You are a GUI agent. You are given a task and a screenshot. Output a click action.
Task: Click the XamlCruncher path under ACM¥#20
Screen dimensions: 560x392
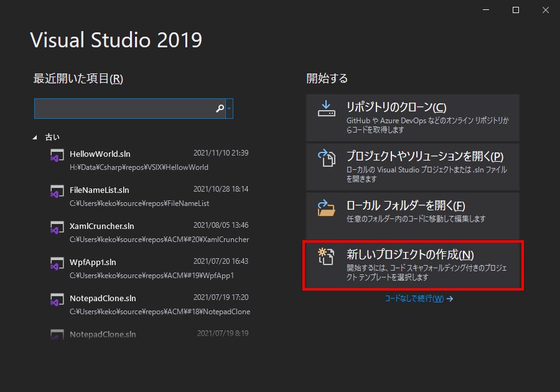click(x=159, y=239)
